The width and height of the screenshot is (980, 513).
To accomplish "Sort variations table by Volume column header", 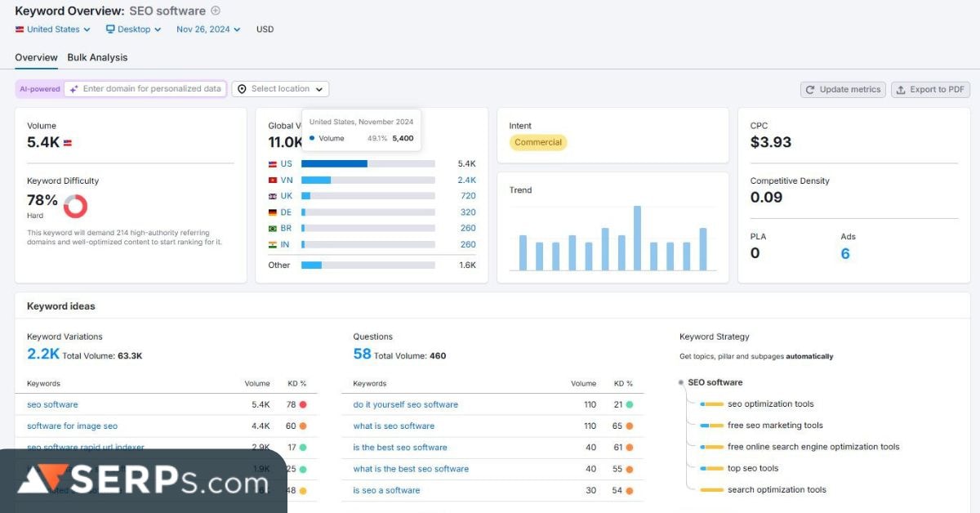I will tap(257, 383).
